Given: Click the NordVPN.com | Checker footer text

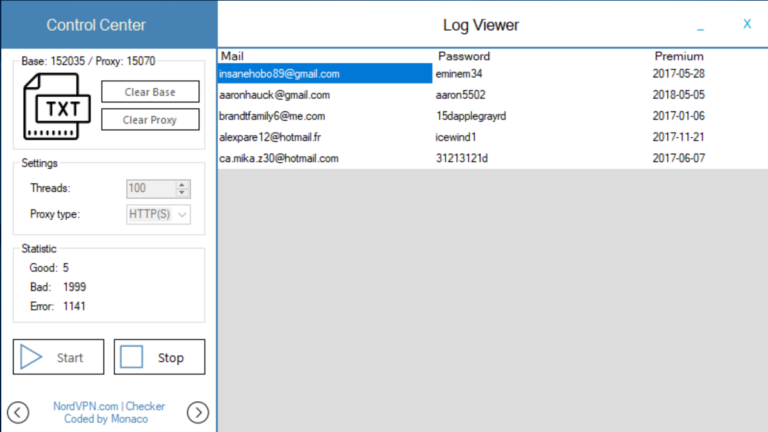Looking at the screenshot, I should [x=109, y=406].
